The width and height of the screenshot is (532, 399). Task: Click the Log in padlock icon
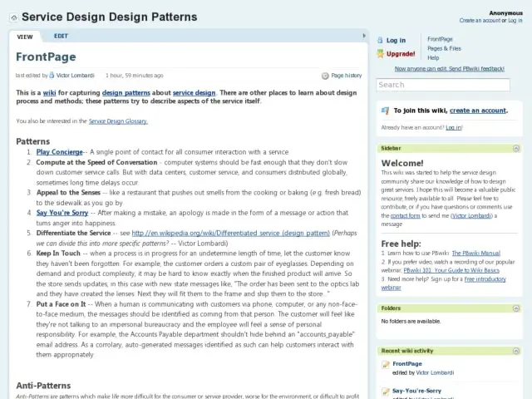382,40
